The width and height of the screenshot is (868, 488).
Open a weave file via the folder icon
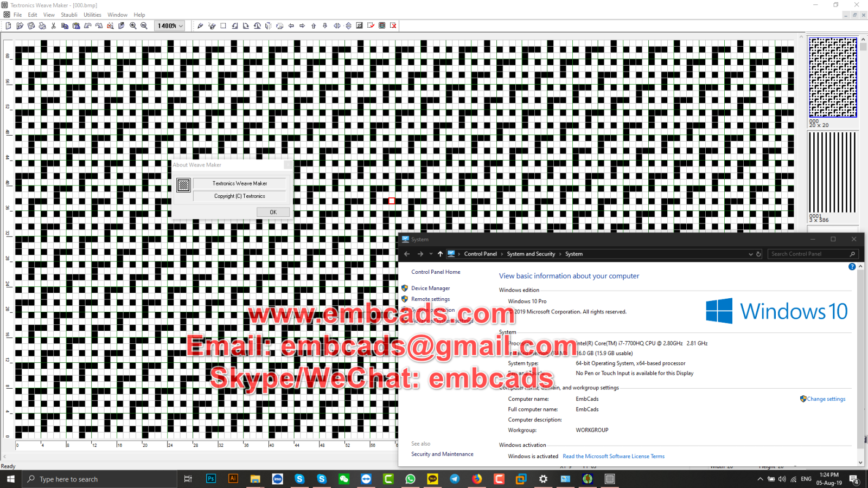(20, 25)
